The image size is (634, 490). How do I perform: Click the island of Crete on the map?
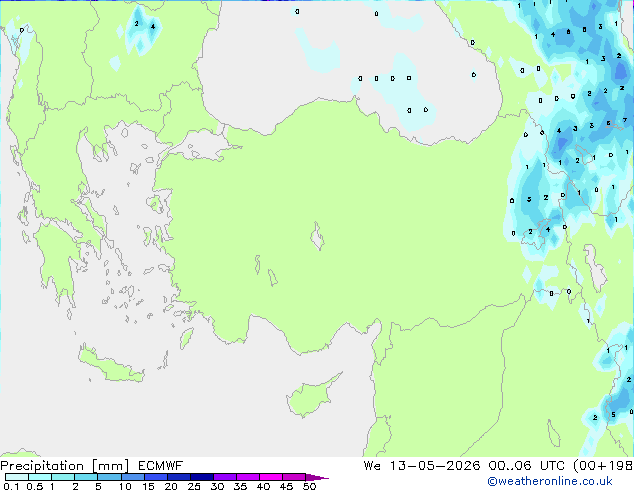[x=109, y=366]
